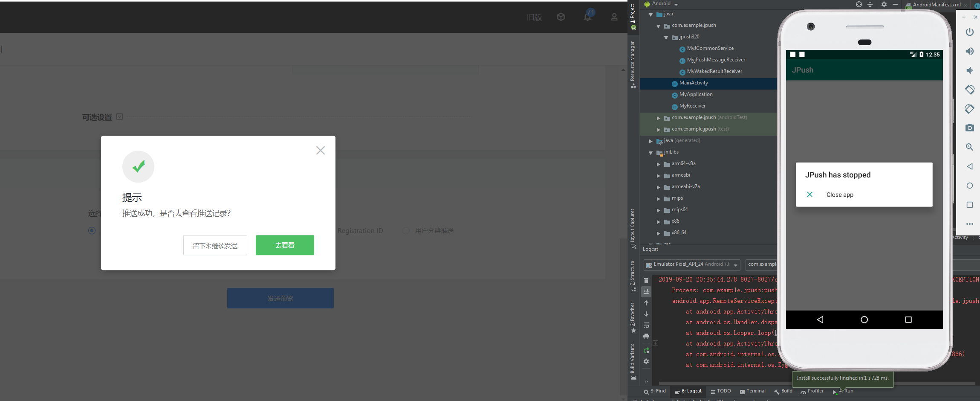Click the notification bell icon in web header

click(588, 16)
